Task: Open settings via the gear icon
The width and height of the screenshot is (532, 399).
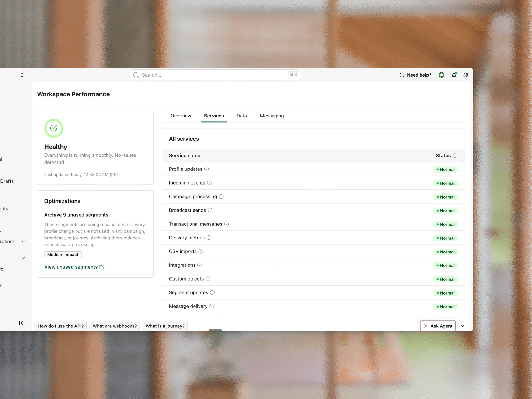Action: [466, 75]
